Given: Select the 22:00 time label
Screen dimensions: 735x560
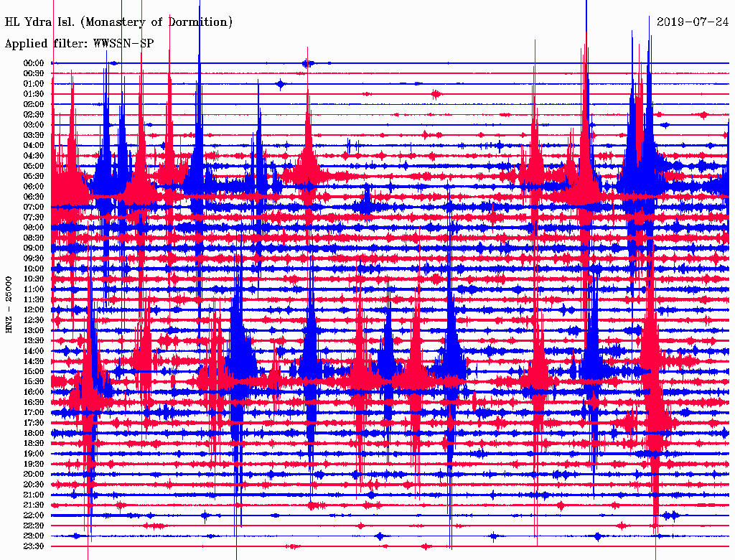Looking at the screenshot, I should (34, 515).
